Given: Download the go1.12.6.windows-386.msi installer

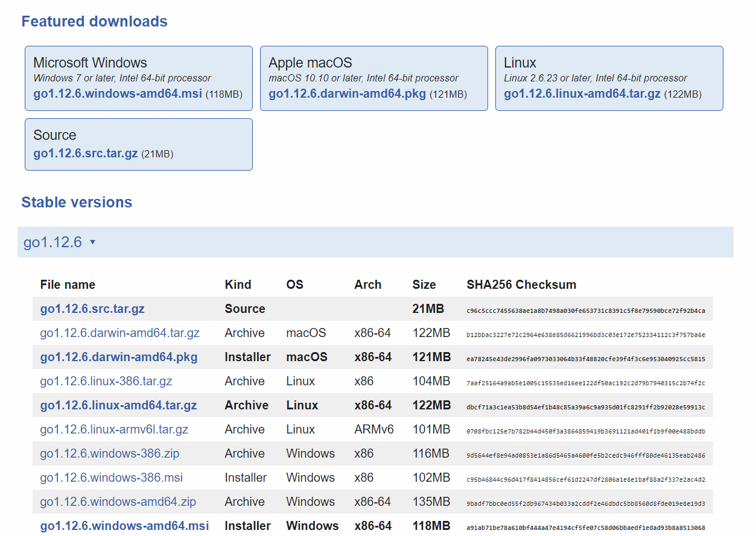Looking at the screenshot, I should click(x=112, y=478).
